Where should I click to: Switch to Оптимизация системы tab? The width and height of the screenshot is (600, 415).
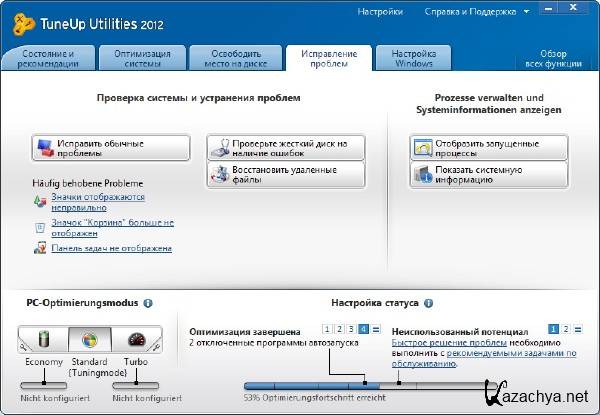[x=142, y=58]
